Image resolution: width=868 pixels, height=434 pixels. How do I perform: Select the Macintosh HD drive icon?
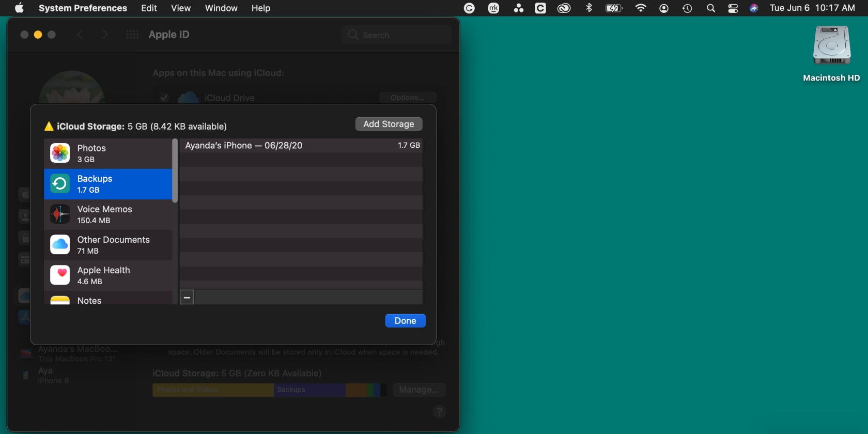pyautogui.click(x=831, y=45)
